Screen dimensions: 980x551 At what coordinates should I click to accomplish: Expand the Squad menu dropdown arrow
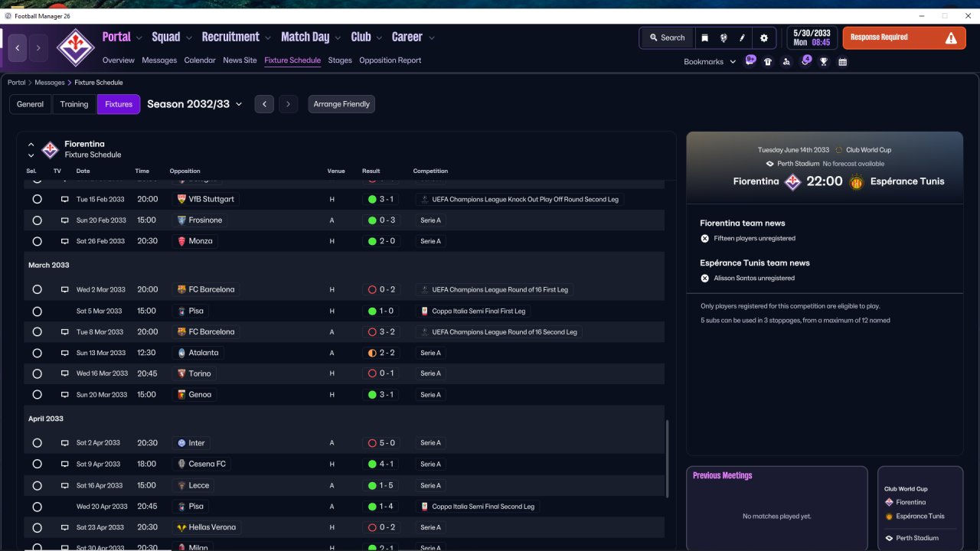pos(188,37)
